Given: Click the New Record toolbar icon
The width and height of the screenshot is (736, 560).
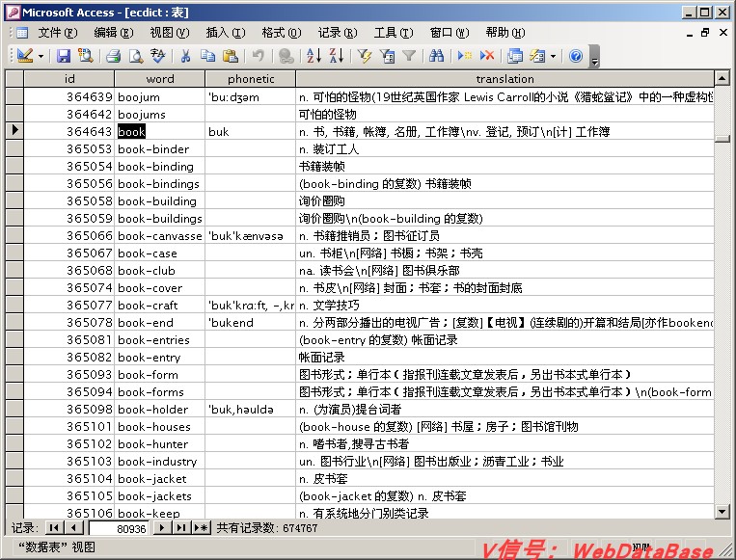Looking at the screenshot, I should [x=465, y=56].
